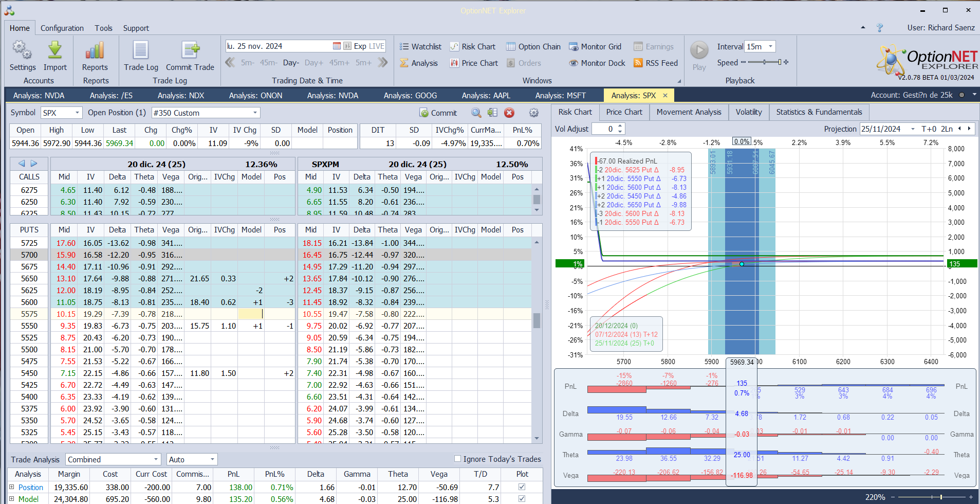Toggle the LIVE mode indicator
Screen dimensions: 980x504
click(377, 46)
